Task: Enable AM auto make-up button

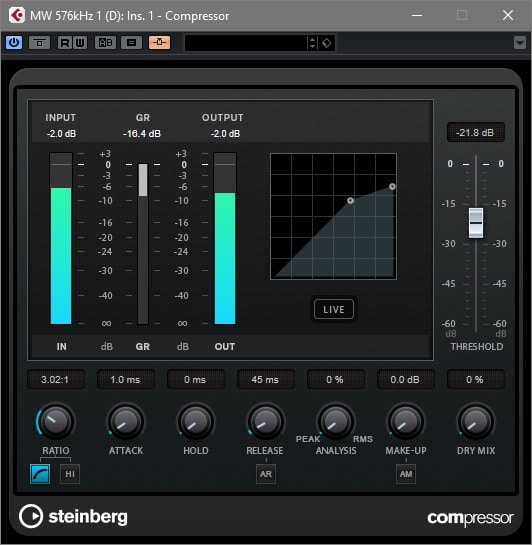Action: coord(406,474)
